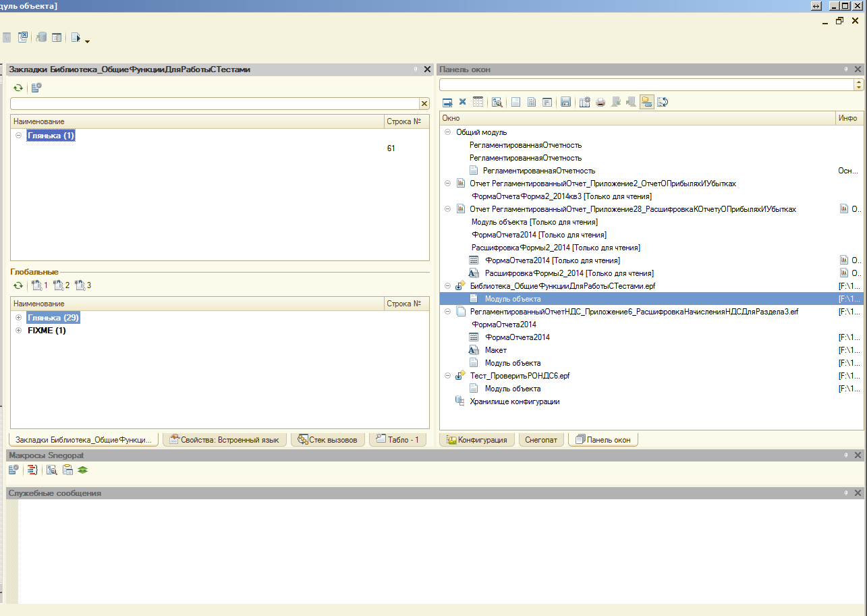Sort by Строка № column in global bookmarks
Viewport: 867px width, 616px height.
point(406,304)
